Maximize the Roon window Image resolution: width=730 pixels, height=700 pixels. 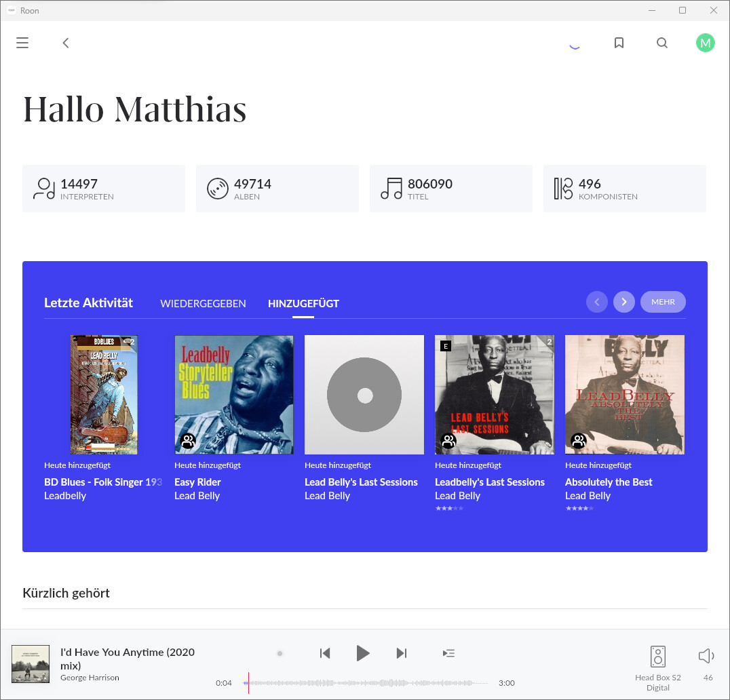tap(683, 10)
